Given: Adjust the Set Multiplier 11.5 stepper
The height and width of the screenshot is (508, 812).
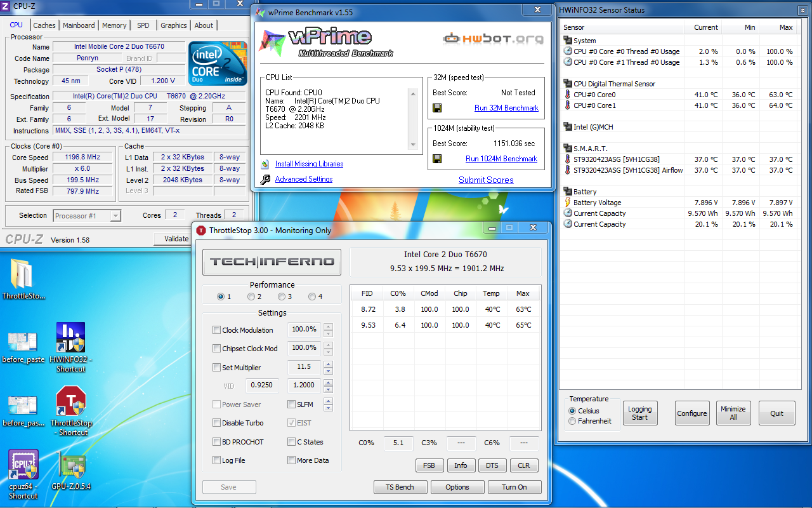Looking at the screenshot, I should click(x=328, y=368).
